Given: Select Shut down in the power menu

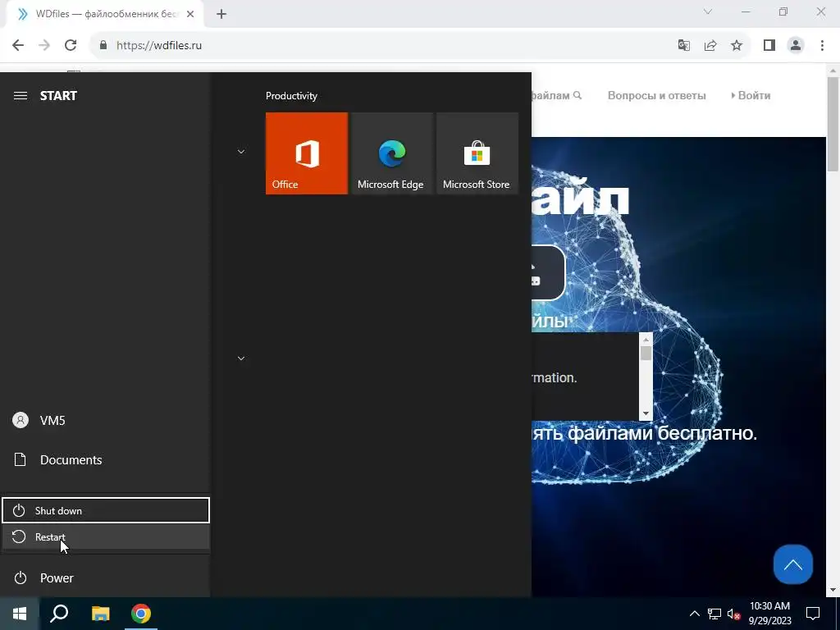Looking at the screenshot, I should (106, 510).
